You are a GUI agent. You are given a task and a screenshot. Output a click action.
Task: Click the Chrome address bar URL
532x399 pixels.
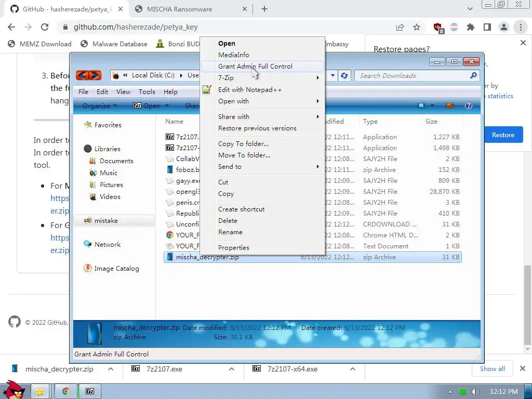[136, 27]
